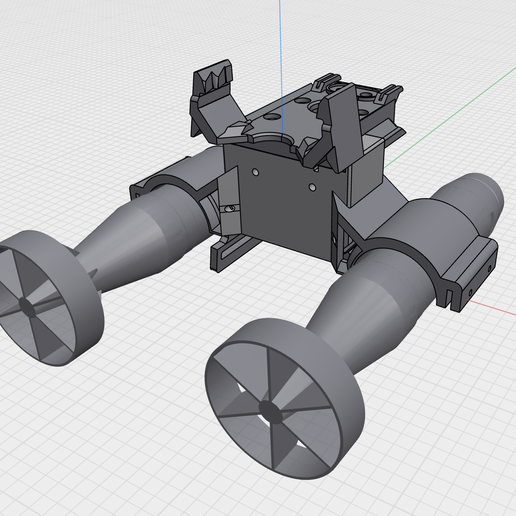Click the front right propeller center hub
This screenshot has height=516, width=516.
[271, 412]
